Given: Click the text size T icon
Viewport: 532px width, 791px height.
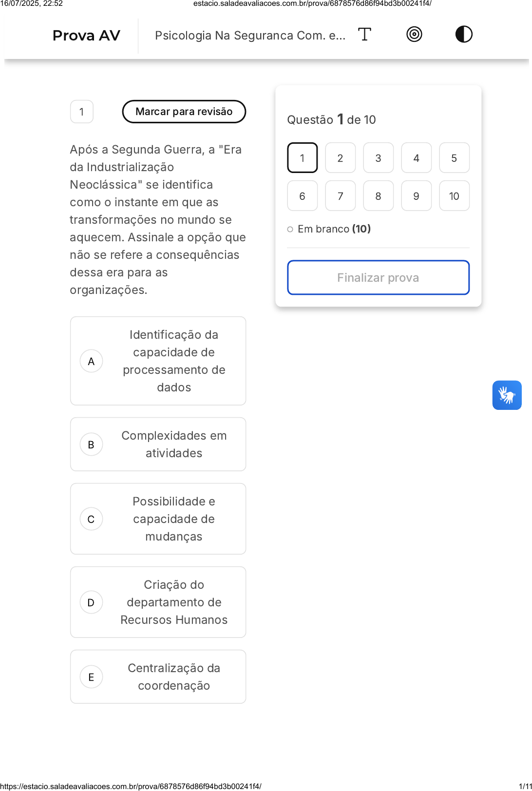Looking at the screenshot, I should (364, 35).
